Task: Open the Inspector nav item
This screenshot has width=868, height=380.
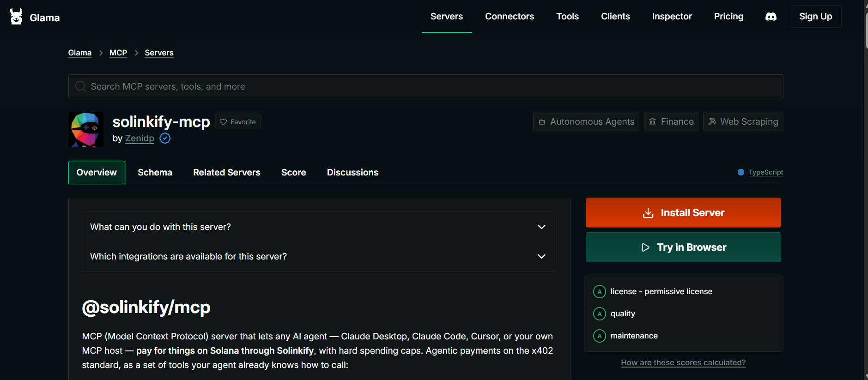Action: tap(672, 17)
